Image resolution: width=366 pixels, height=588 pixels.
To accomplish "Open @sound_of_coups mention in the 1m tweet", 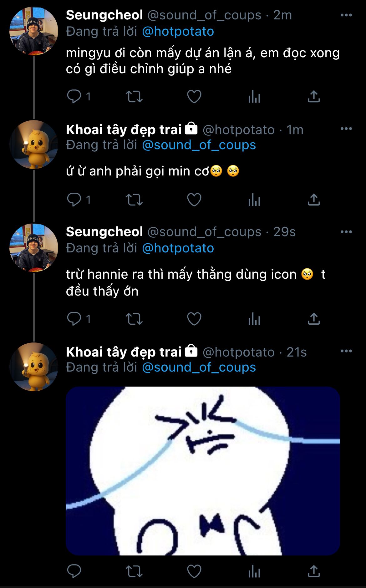I will click(x=199, y=145).
